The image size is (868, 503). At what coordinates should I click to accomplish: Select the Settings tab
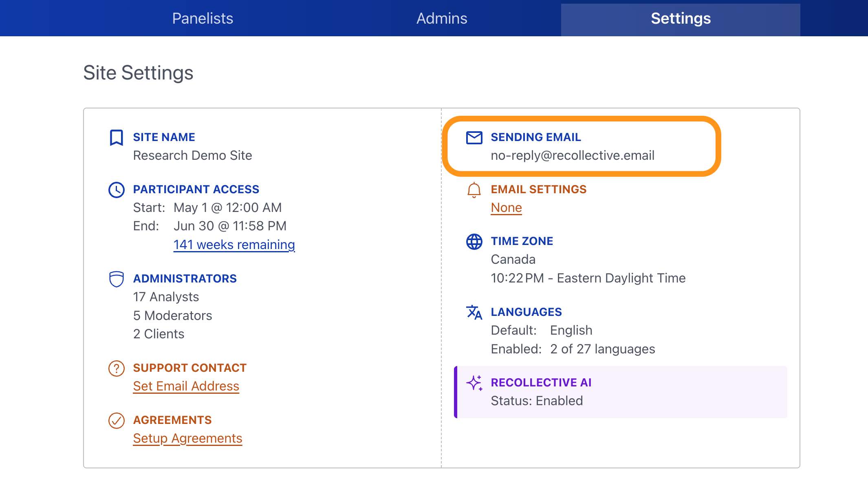(681, 18)
